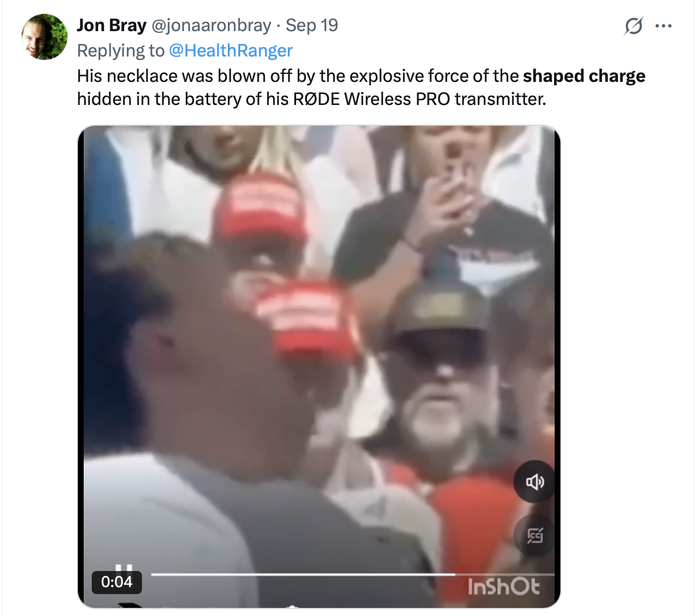Seek to the unplayed end of video timeline

pyautogui.click(x=505, y=574)
